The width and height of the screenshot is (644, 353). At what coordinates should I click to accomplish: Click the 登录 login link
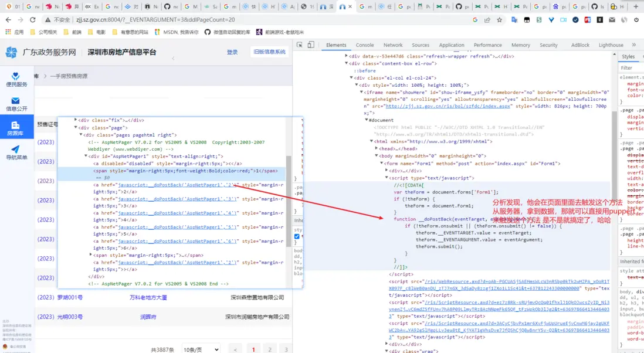click(x=232, y=52)
